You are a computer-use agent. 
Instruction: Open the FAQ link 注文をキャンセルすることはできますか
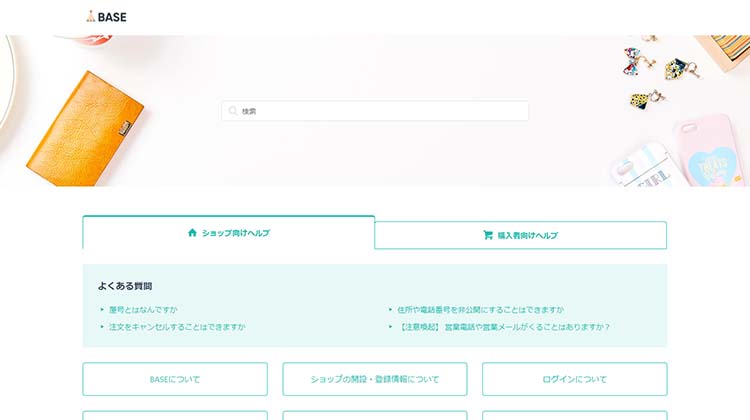[177, 327]
